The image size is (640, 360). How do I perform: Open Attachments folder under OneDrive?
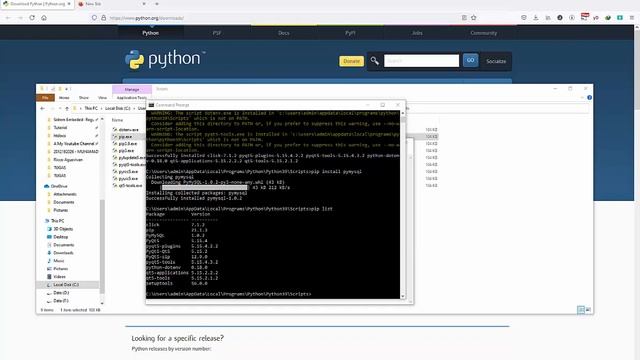coord(65,194)
